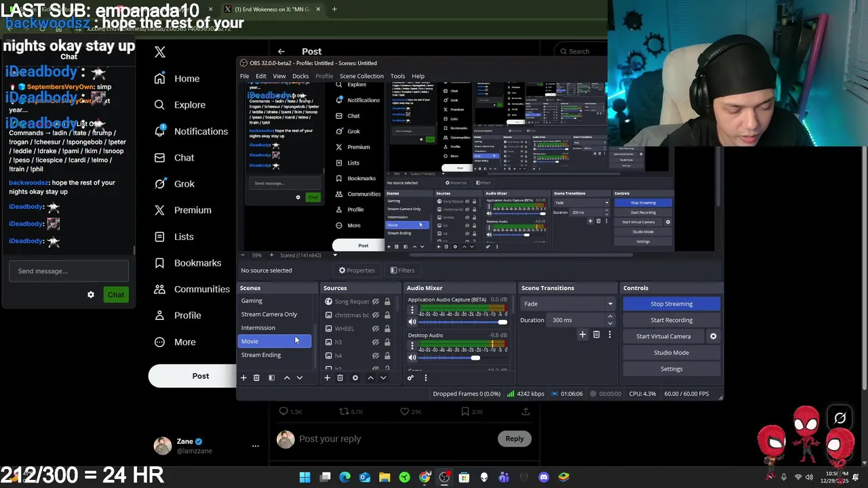This screenshot has width=868, height=488.
Task: Move scene down with Scenes down arrow
Action: click(x=300, y=378)
